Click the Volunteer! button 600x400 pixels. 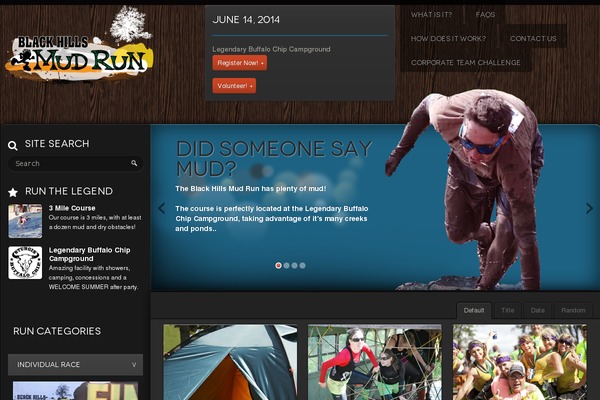click(x=234, y=86)
